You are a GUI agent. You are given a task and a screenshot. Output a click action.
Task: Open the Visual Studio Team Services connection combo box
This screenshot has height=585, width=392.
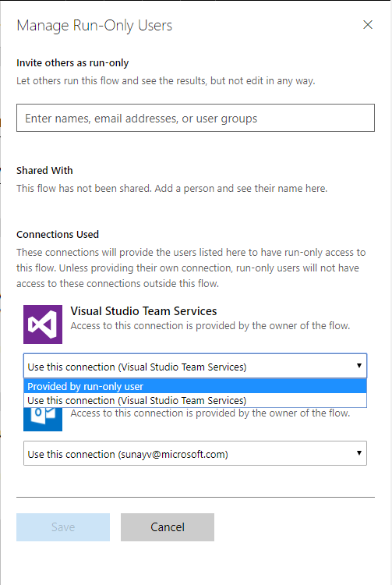(x=196, y=367)
